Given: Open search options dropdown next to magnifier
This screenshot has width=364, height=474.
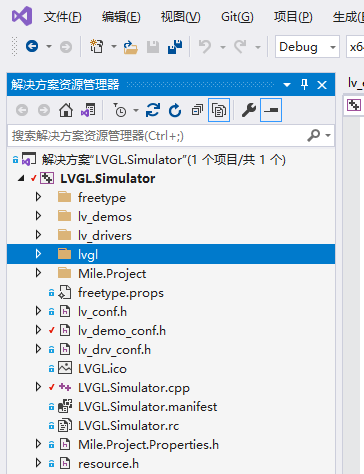Looking at the screenshot, I should (328, 135).
